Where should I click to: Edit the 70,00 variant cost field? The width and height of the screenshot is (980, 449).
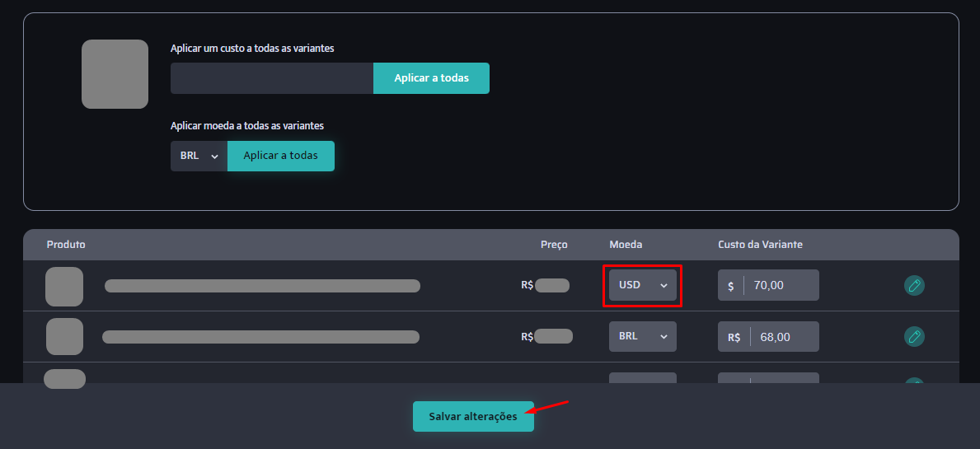click(x=768, y=285)
